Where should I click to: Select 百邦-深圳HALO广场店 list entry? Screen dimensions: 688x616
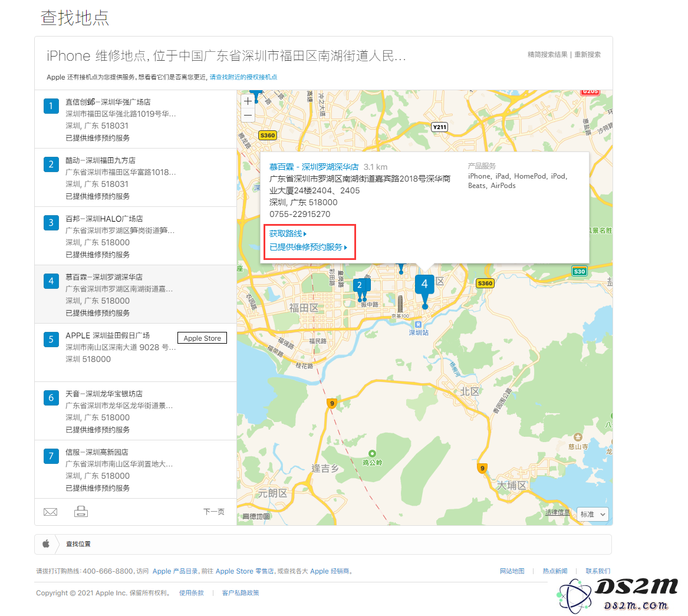(x=136, y=236)
